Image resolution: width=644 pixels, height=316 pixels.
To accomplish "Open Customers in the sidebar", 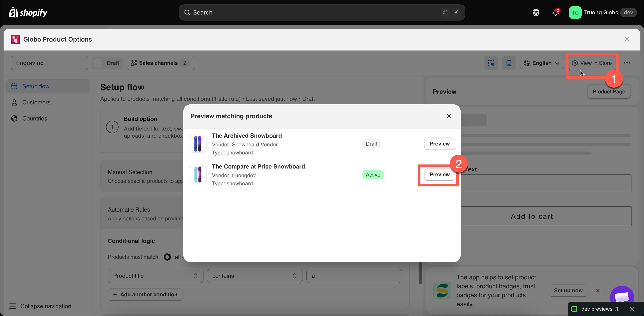I will tap(48, 102).
